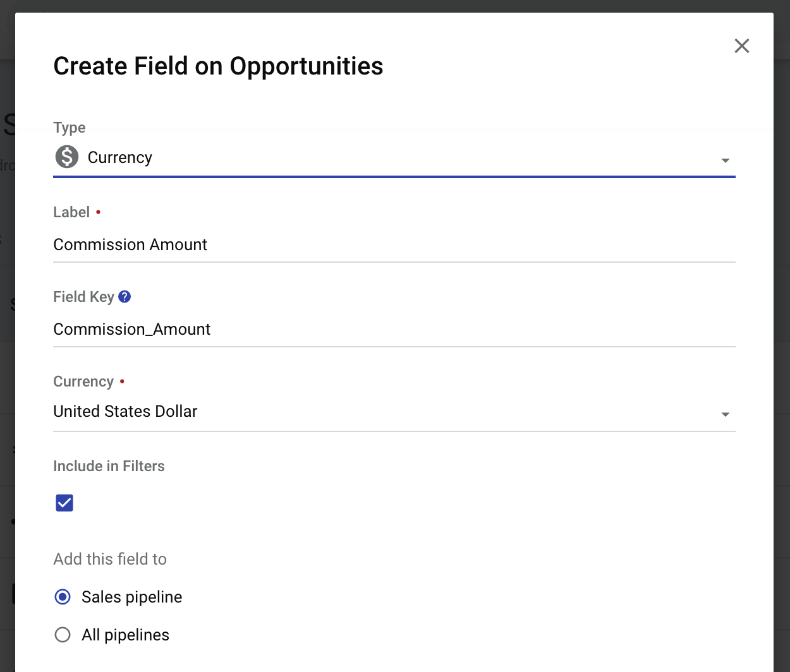Screen dimensions: 790x672
Task: Click the Create Field on Opportunities heading
Action: coord(218,66)
